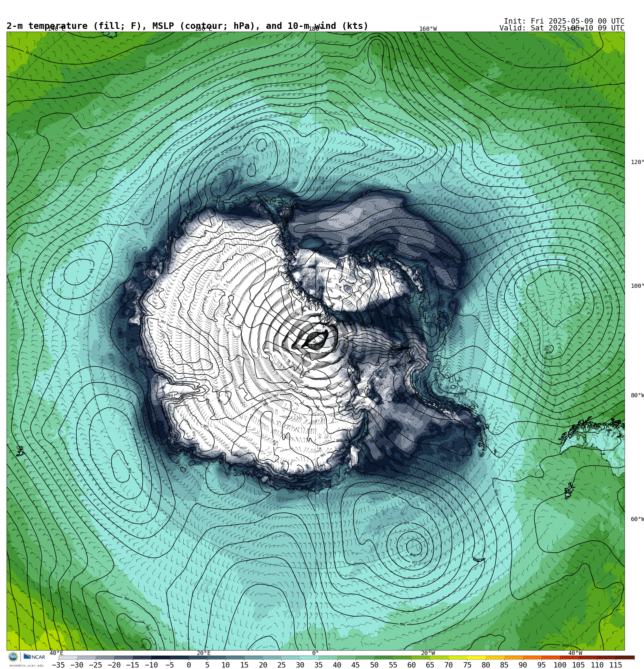This screenshot has width=644, height=669.
Task: Click the '180°' longitude label at top
Action: [x=315, y=29]
